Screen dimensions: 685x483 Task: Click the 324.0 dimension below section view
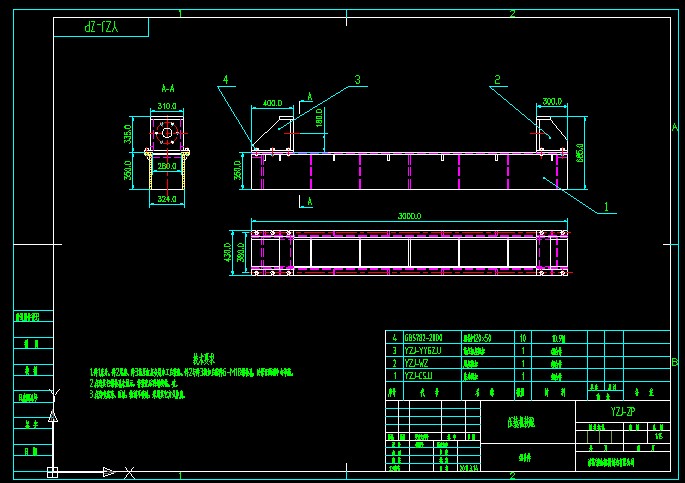(166, 199)
